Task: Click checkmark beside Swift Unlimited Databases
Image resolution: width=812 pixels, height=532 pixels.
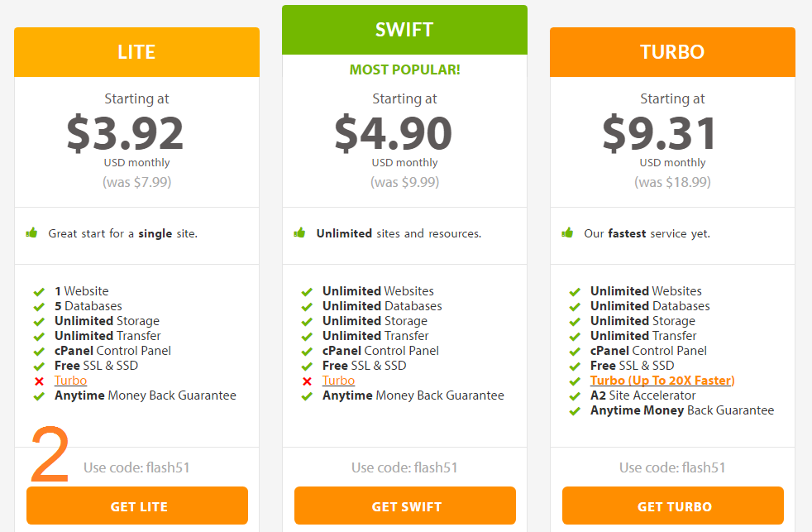Action: point(307,307)
